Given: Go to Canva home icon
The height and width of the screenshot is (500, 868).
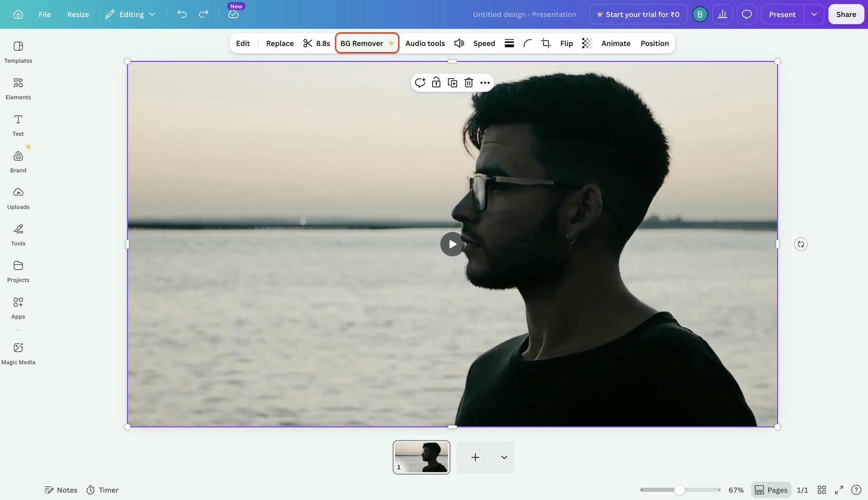Looking at the screenshot, I should click(x=18, y=14).
